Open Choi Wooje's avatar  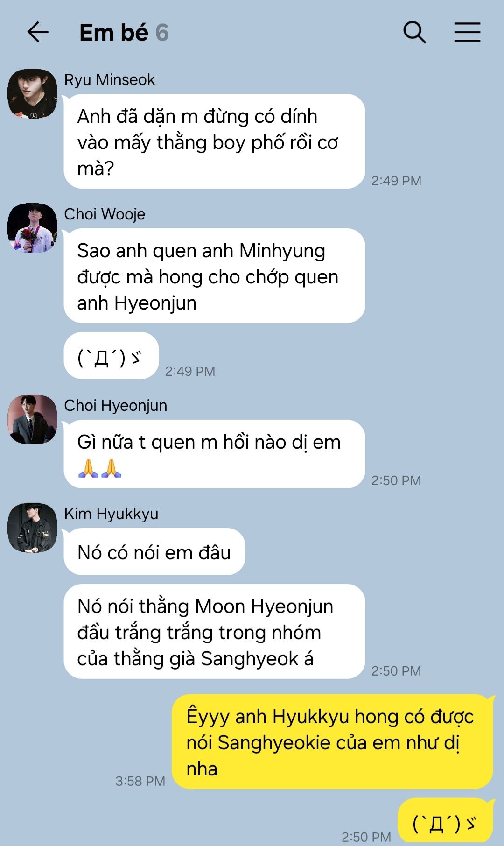pyautogui.click(x=32, y=228)
